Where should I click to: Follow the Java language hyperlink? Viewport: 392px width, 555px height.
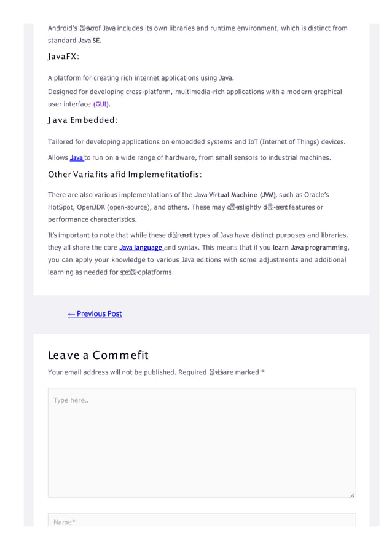pos(141,248)
